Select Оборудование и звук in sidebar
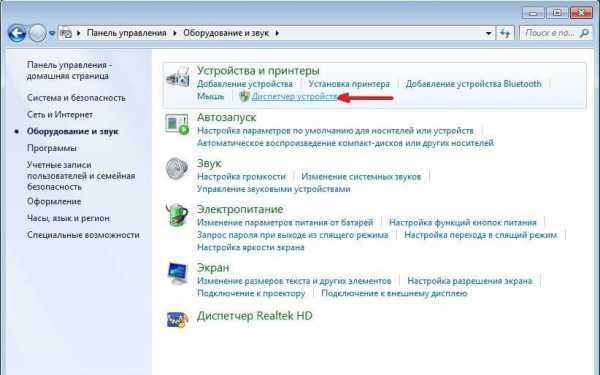 click(73, 132)
